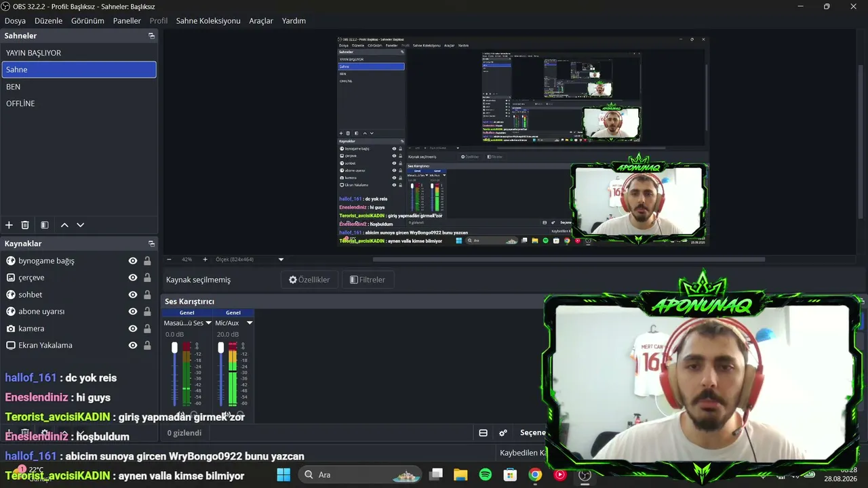The height and width of the screenshot is (488, 868).
Task: Move the selected scene up
Action: click(x=64, y=225)
